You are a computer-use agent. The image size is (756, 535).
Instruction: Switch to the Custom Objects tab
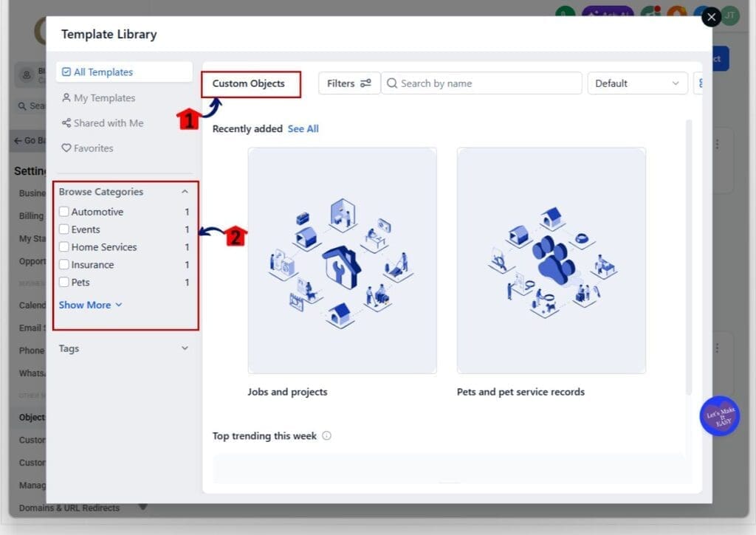(x=249, y=83)
